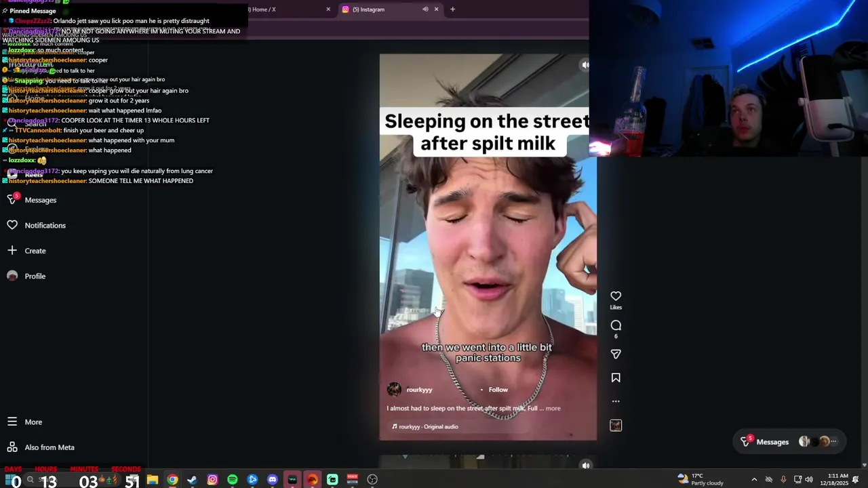Open Voicemeeter from the taskbar

[x=353, y=480]
